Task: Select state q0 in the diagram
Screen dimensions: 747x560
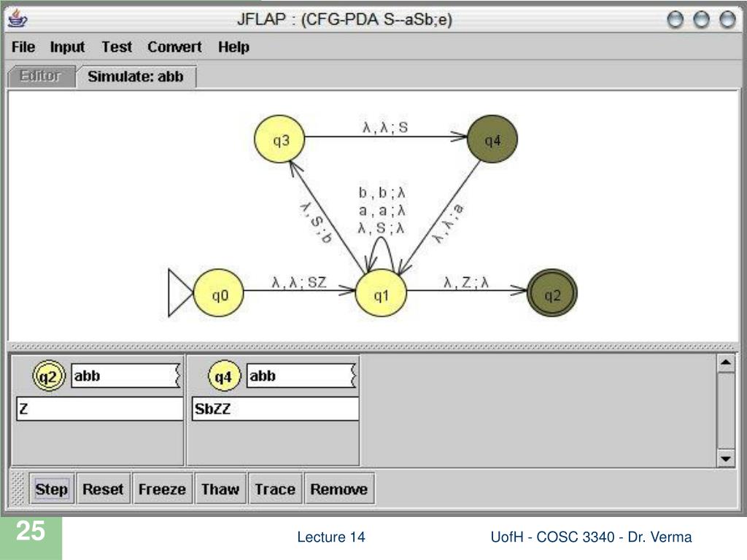Action: pyautogui.click(x=219, y=293)
